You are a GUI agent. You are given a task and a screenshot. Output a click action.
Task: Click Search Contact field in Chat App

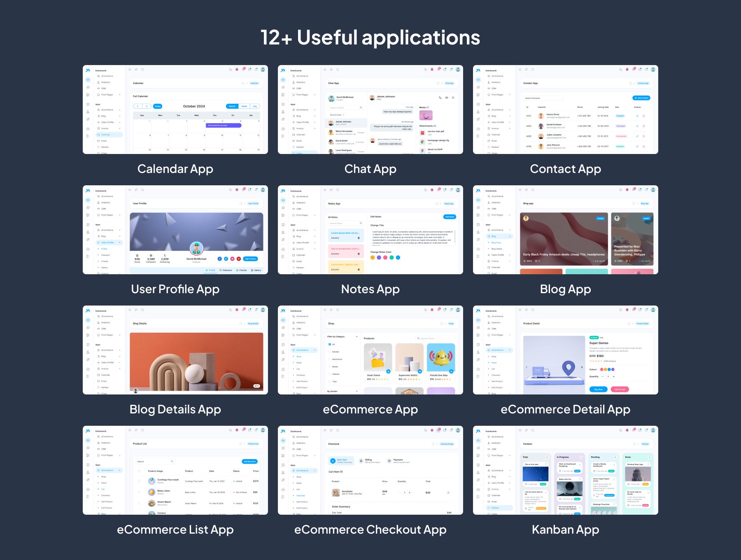346,107
